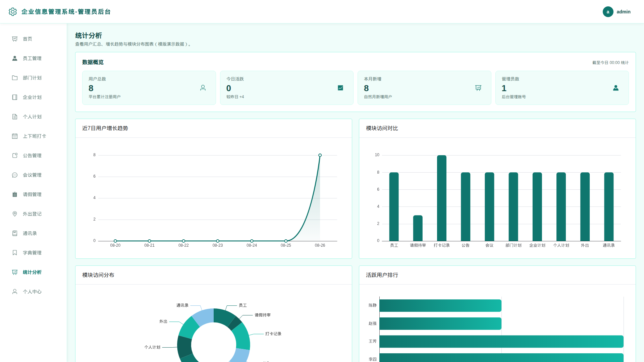
Task: Click the gear logo icon in header
Action: tap(13, 12)
